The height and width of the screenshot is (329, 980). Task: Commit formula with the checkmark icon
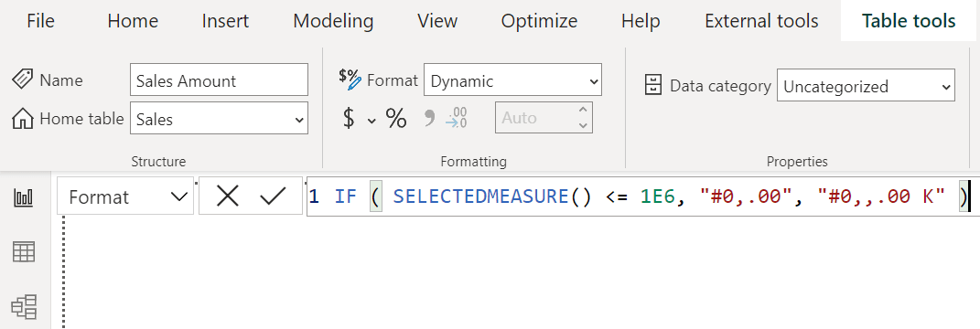tap(273, 196)
